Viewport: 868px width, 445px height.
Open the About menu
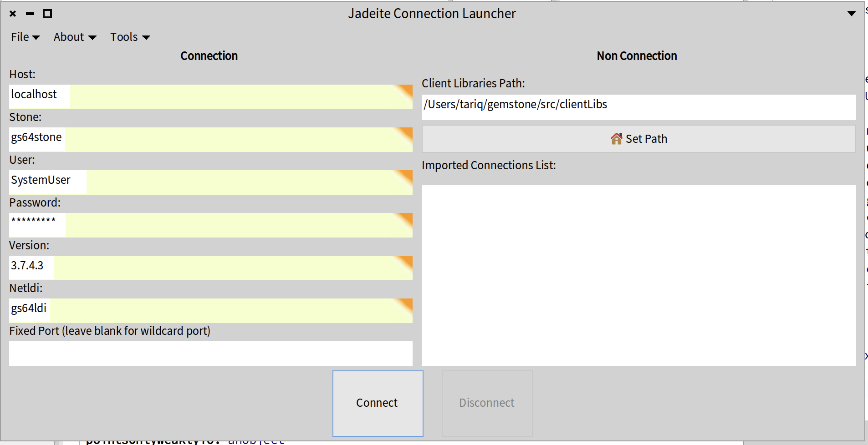click(75, 37)
